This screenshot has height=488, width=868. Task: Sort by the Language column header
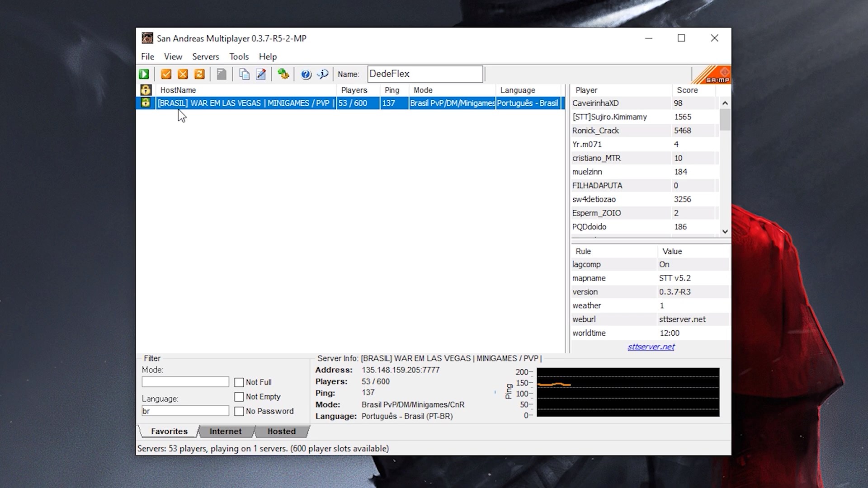pyautogui.click(x=528, y=90)
